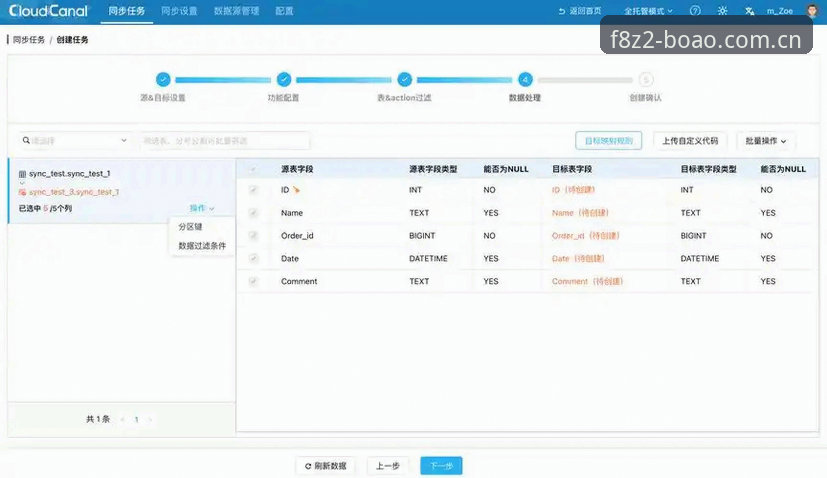
Task: Click the 返回首页 return icon link
Action: coord(580,11)
